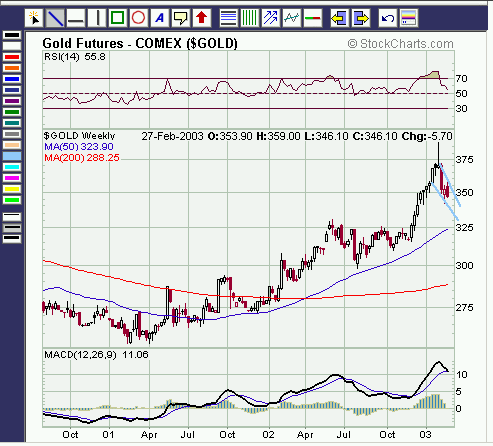Open the color palette properties icon
Screen dimensions: 493x446
coord(408,18)
